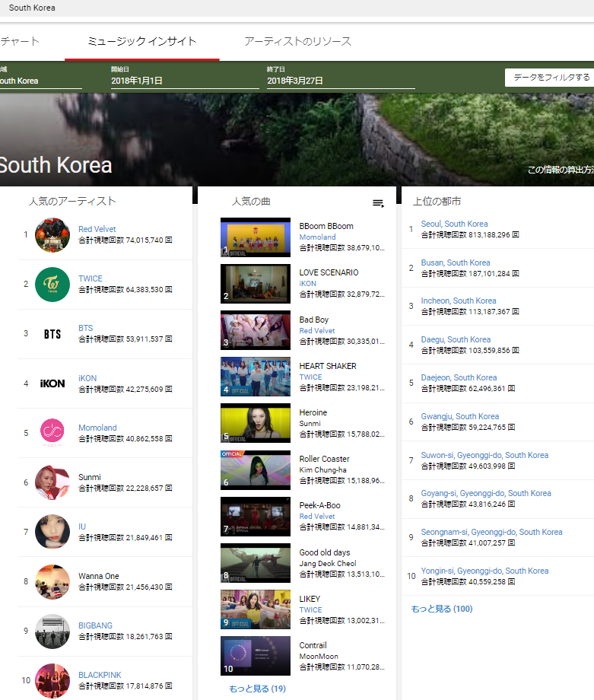
Task: Click the この情報の算出方法 link on banner
Action: (x=561, y=170)
